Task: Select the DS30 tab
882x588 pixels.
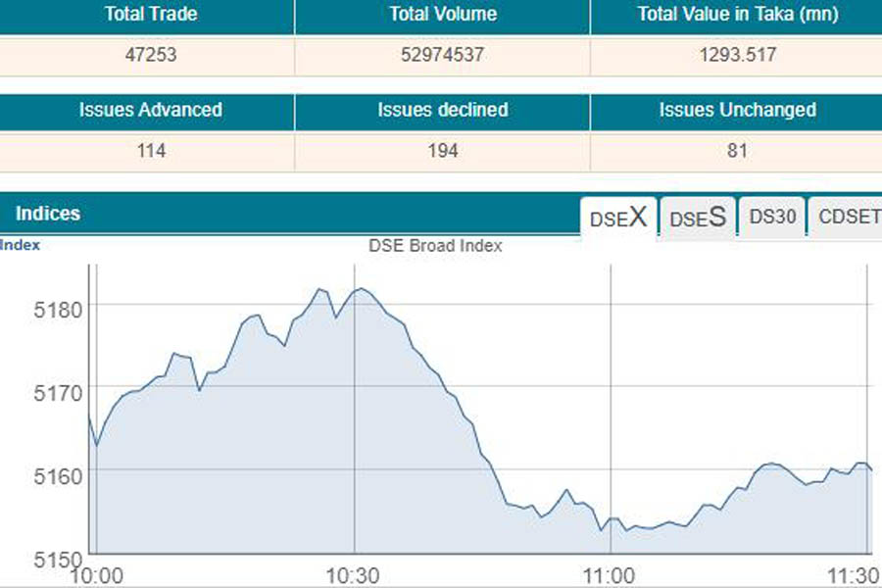Action: [x=772, y=218]
